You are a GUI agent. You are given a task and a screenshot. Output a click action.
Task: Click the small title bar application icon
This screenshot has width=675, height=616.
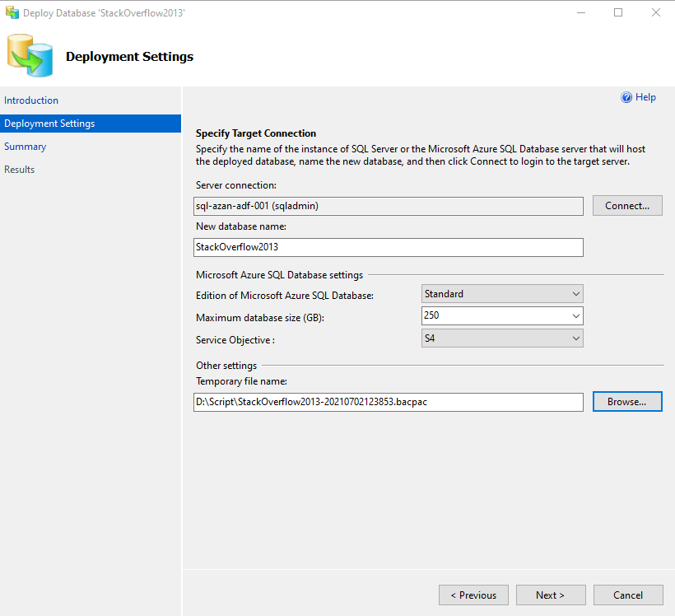pos(11,13)
